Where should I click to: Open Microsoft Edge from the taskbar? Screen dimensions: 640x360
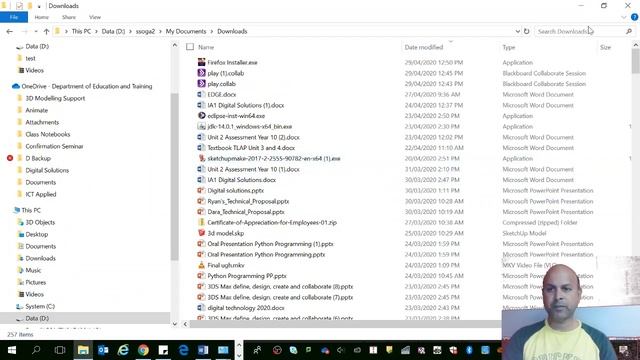[183, 350]
